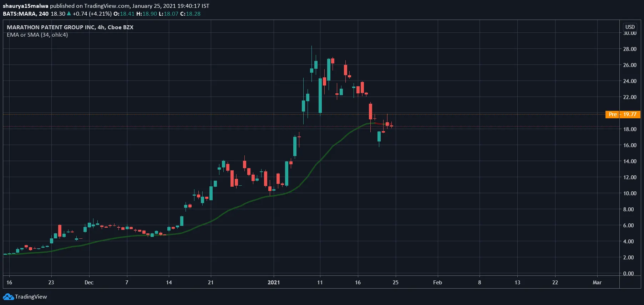Click the 22.00 price axis label
Image resolution: width=644 pixels, height=305 pixels.
click(630, 97)
